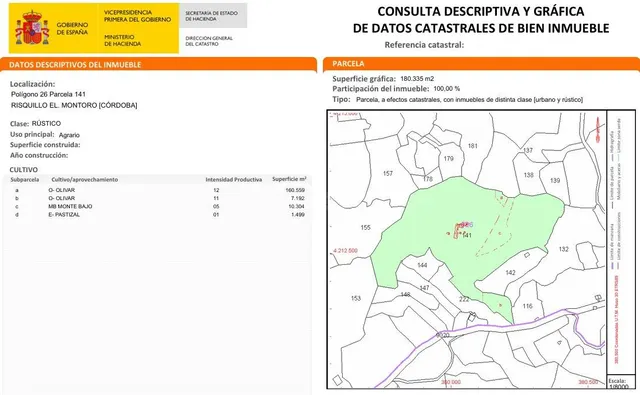The height and width of the screenshot is (395, 640).
Task: Click parcel label 147 on map
Action: click(x=424, y=288)
